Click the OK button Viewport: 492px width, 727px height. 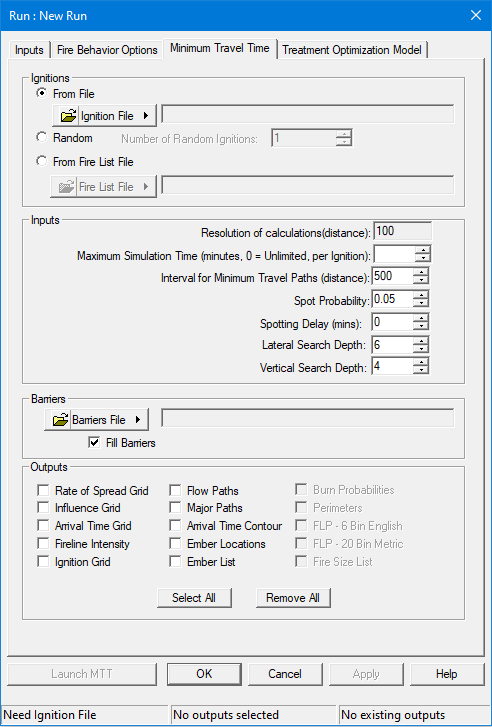(204, 674)
